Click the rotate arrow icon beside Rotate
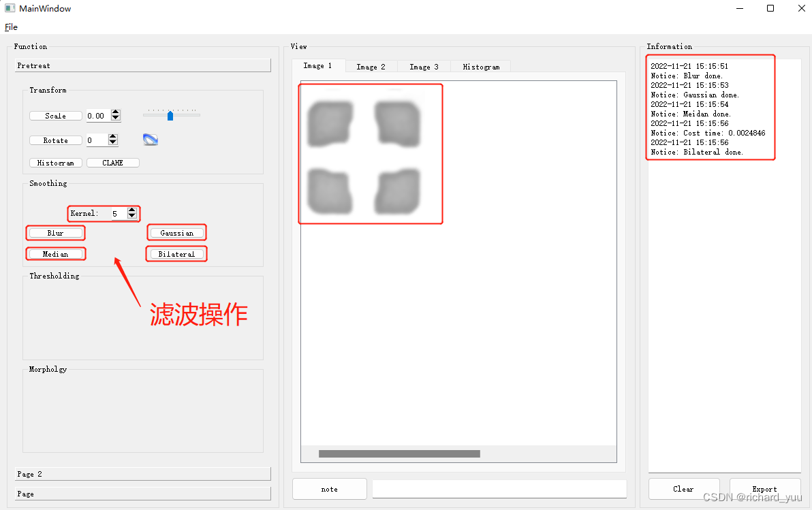Viewport: 812px width, 510px height. point(150,140)
